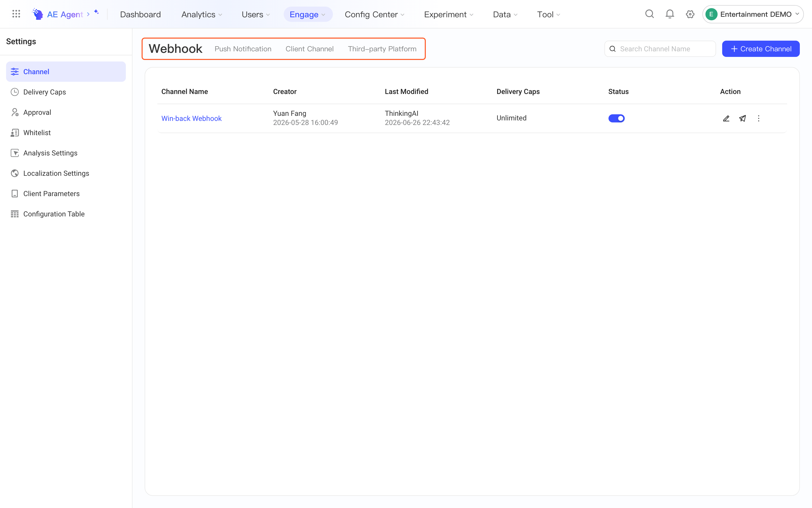The height and width of the screenshot is (508, 812).
Task: Click the Create Channel button
Action: coord(761,49)
